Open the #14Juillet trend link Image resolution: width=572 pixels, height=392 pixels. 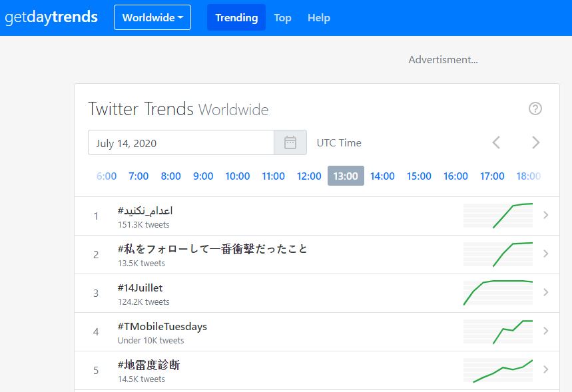pos(140,288)
